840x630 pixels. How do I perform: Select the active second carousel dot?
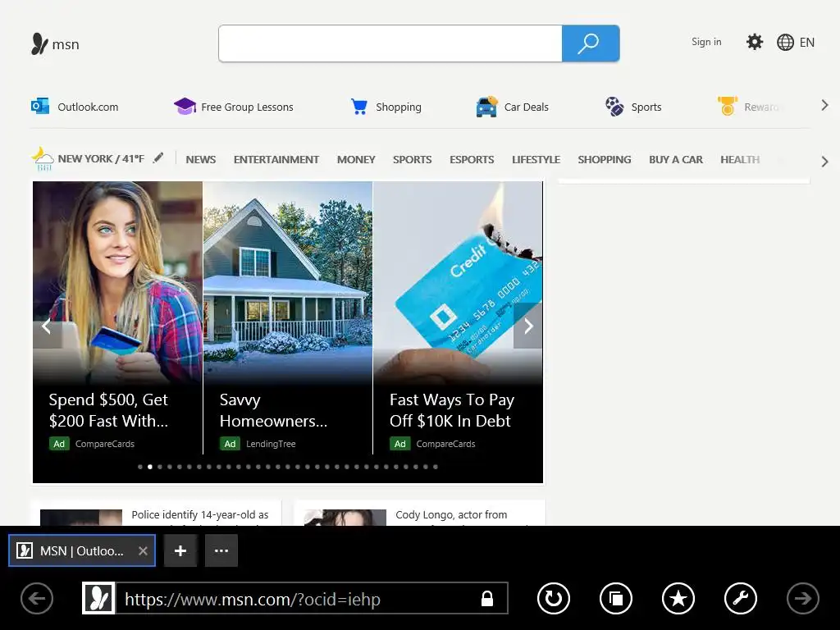[x=150, y=467]
